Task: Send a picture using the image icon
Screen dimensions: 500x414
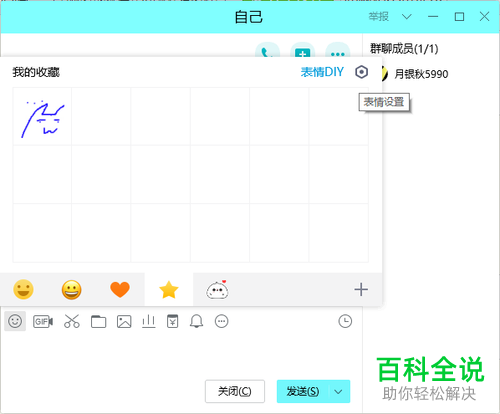Action: (124, 322)
